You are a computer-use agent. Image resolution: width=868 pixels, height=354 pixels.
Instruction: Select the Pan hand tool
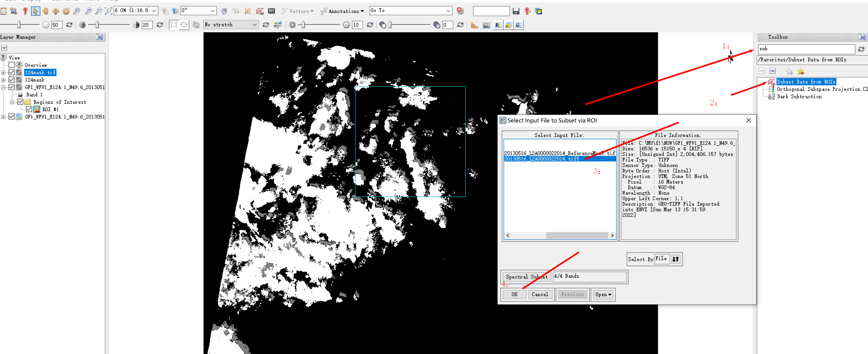[x=45, y=11]
